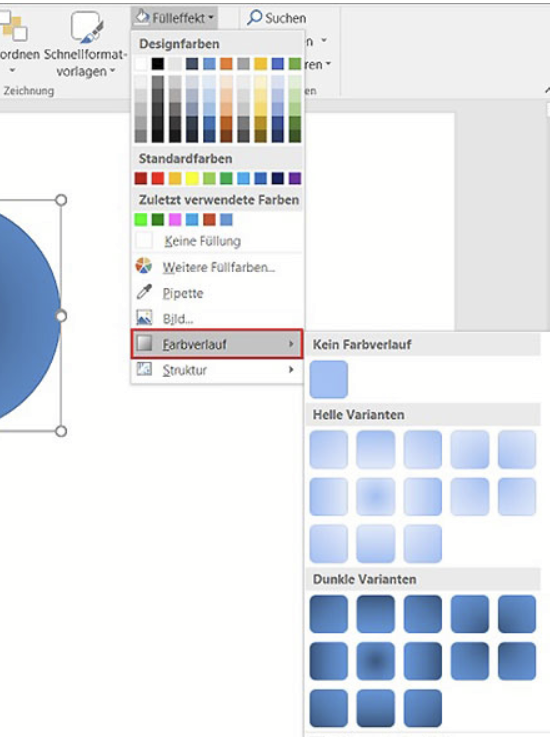Select dark green recently used color
The image size is (550, 737).
point(157,220)
